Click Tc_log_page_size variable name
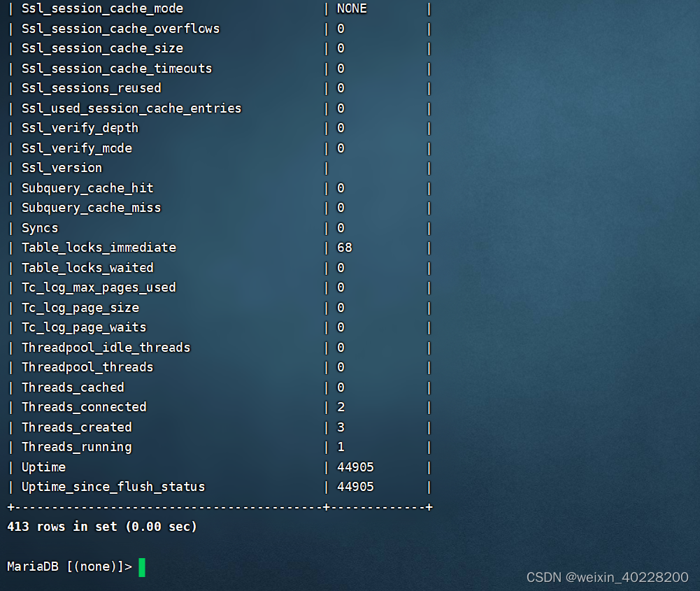Viewport: 700px width, 591px height. [80, 308]
